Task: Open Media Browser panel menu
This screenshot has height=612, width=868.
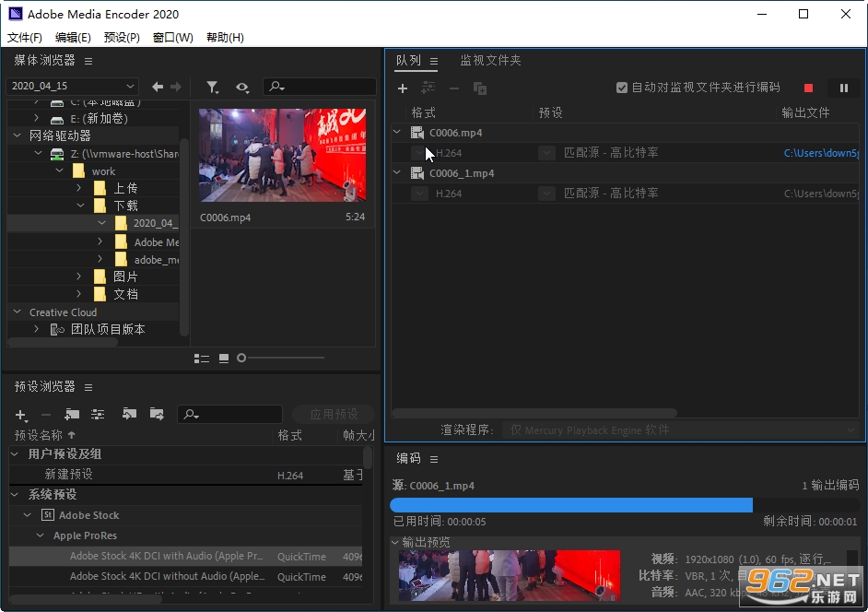Action: click(88, 61)
